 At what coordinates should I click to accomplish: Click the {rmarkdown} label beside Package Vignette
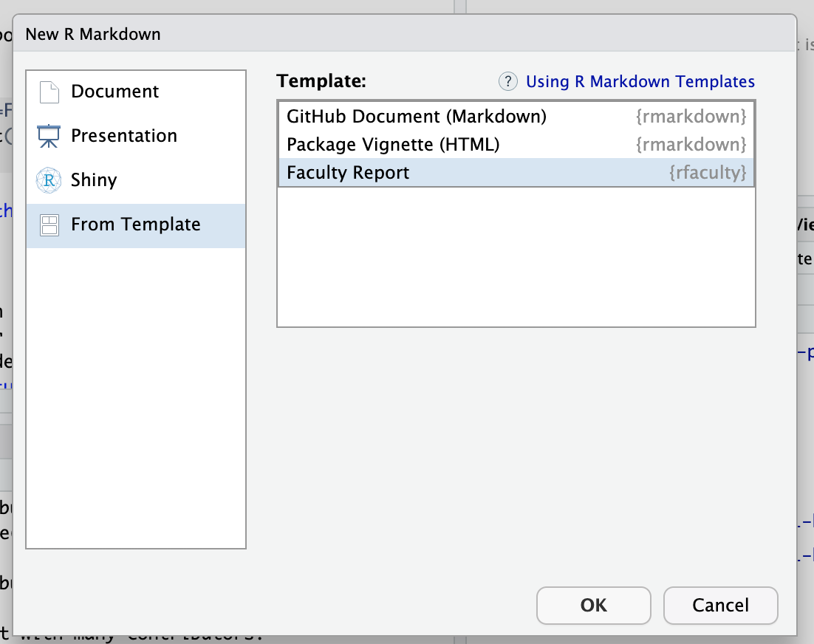(x=691, y=144)
